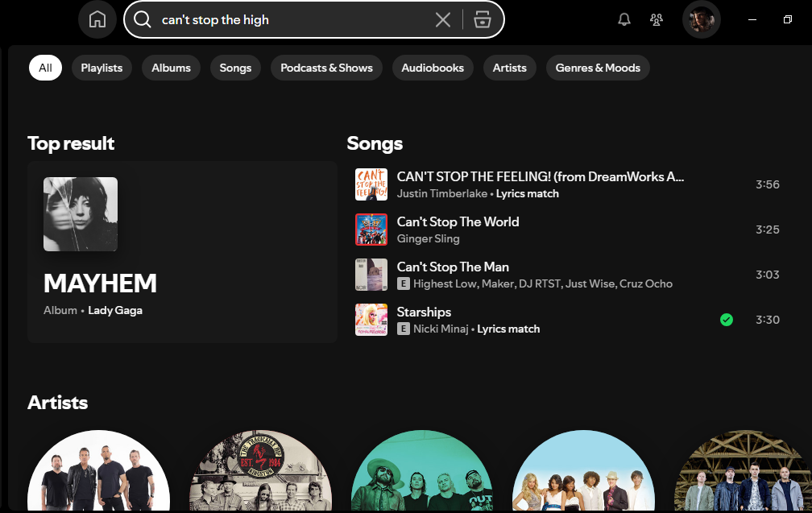
Task: Select Starships song title
Action: pos(424,312)
